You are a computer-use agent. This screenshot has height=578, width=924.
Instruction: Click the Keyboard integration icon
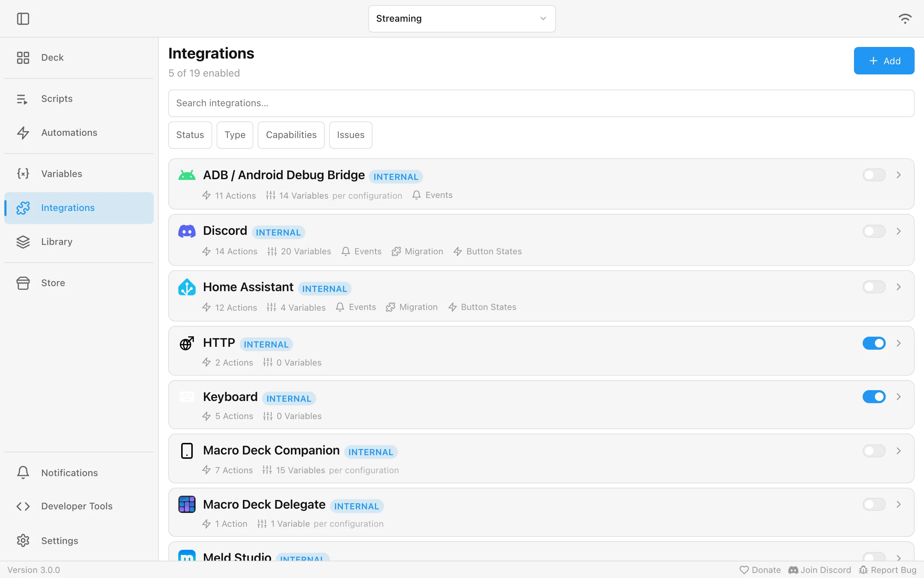point(187,397)
